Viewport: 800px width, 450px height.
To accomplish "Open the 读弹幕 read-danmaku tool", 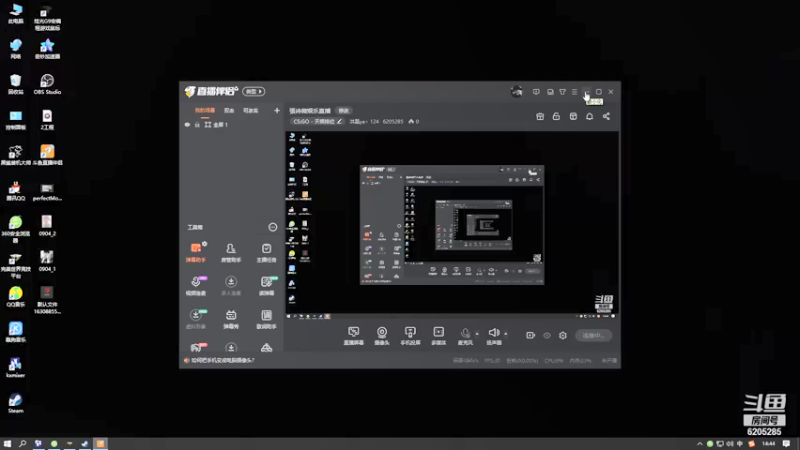I will tap(266, 286).
